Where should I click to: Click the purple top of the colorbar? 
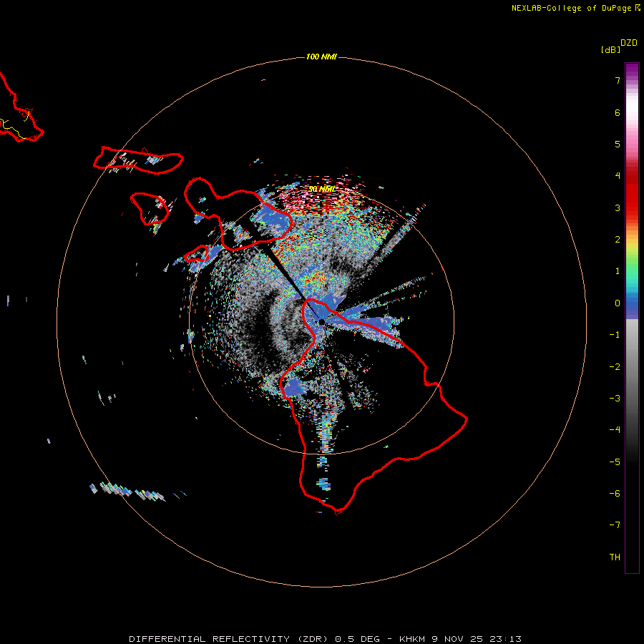point(632,70)
